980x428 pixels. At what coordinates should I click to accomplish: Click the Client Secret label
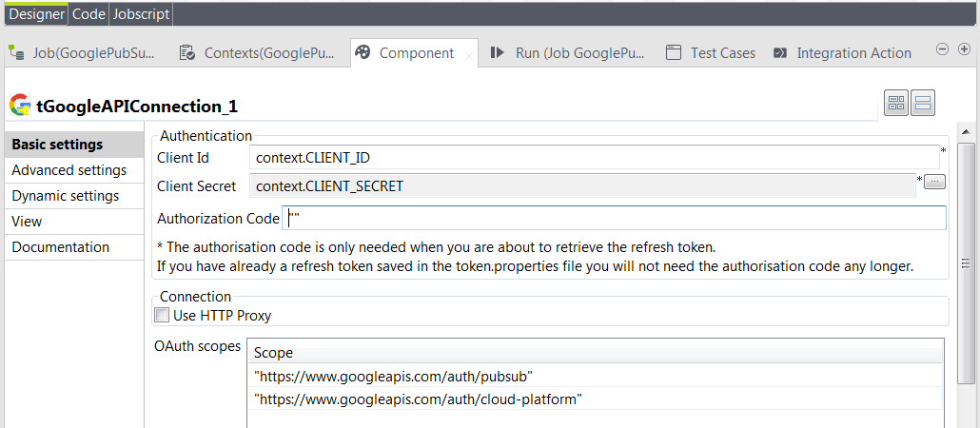[x=197, y=186]
